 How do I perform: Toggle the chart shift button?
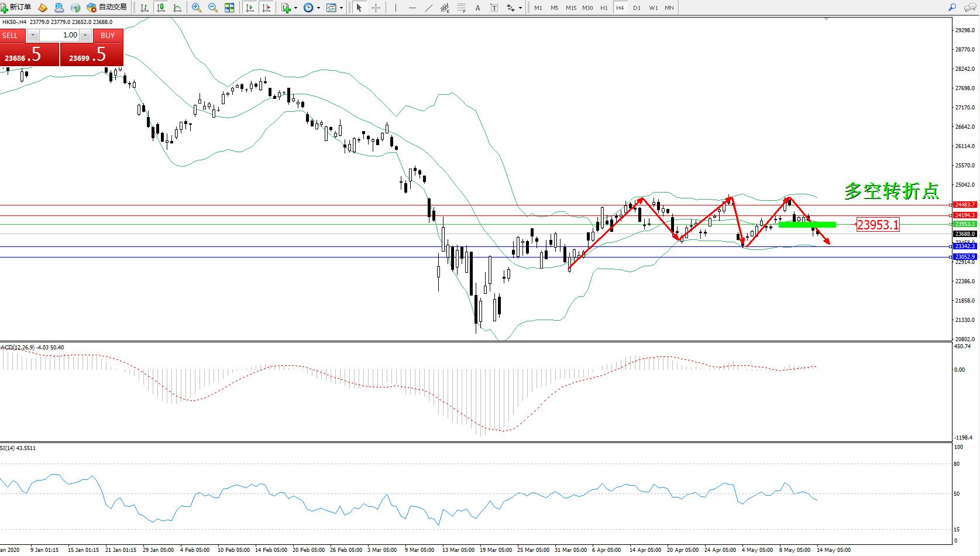click(266, 8)
